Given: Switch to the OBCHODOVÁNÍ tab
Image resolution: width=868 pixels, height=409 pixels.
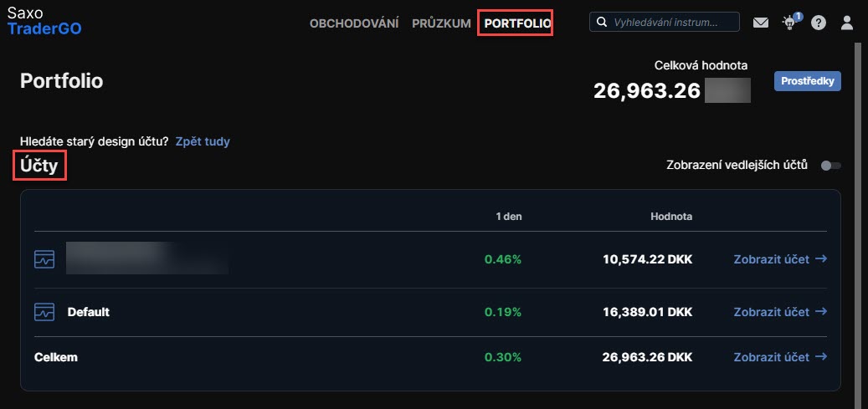Looking at the screenshot, I should (354, 23).
